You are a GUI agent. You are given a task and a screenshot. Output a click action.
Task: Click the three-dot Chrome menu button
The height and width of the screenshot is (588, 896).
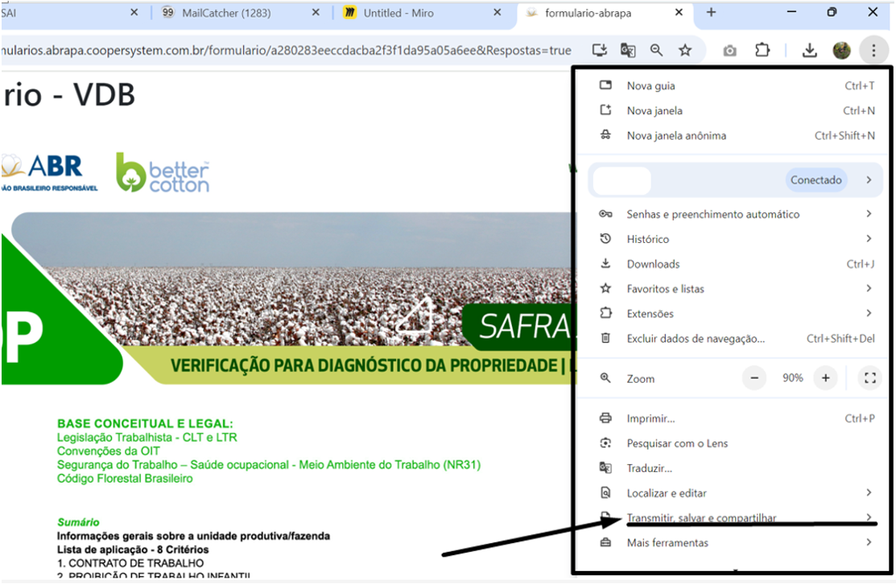pyautogui.click(x=873, y=51)
